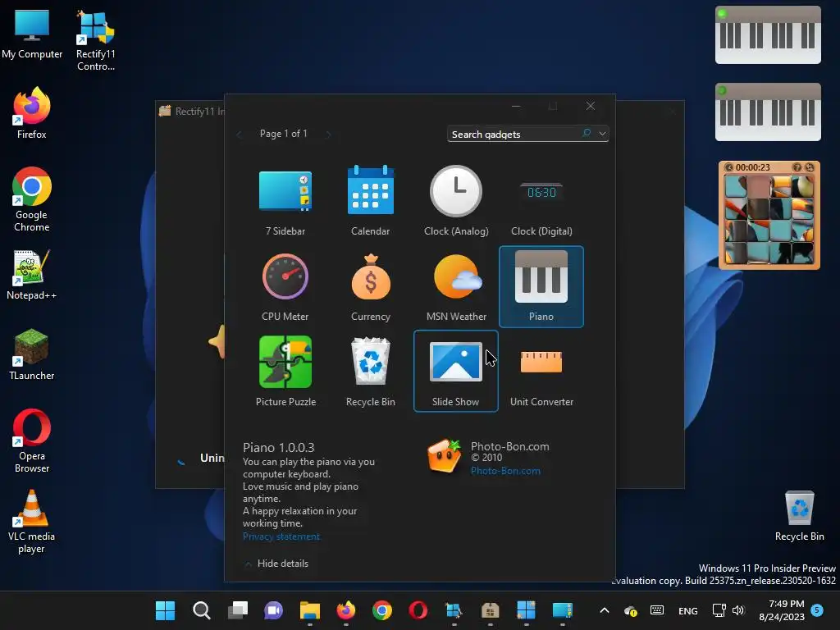Screen dimensions: 840x630
Task: Select the Currency gadget
Action: click(370, 286)
